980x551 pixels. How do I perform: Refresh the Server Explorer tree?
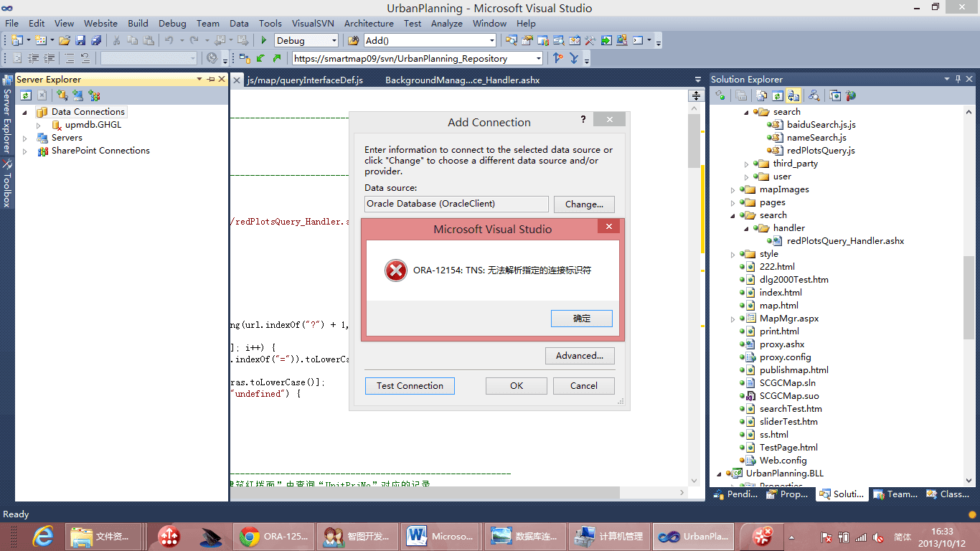tap(25, 95)
